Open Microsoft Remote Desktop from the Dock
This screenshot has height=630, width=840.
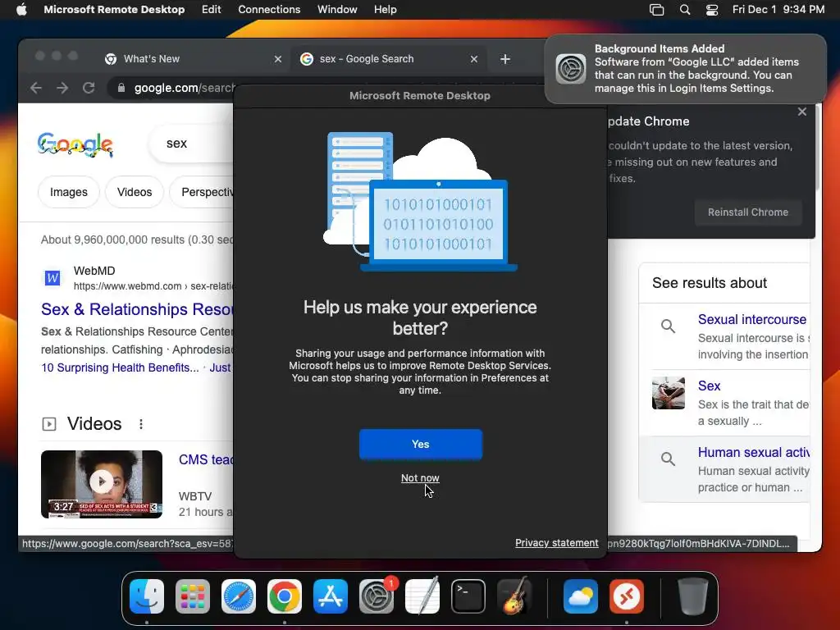coord(627,596)
